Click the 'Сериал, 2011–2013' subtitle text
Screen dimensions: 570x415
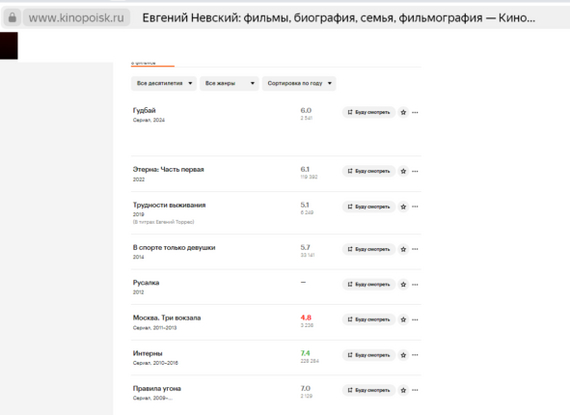point(154,327)
